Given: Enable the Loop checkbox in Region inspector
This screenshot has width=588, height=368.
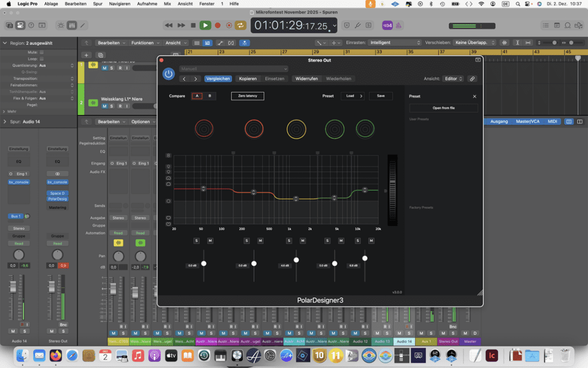Looking at the screenshot, I should coord(41,59).
